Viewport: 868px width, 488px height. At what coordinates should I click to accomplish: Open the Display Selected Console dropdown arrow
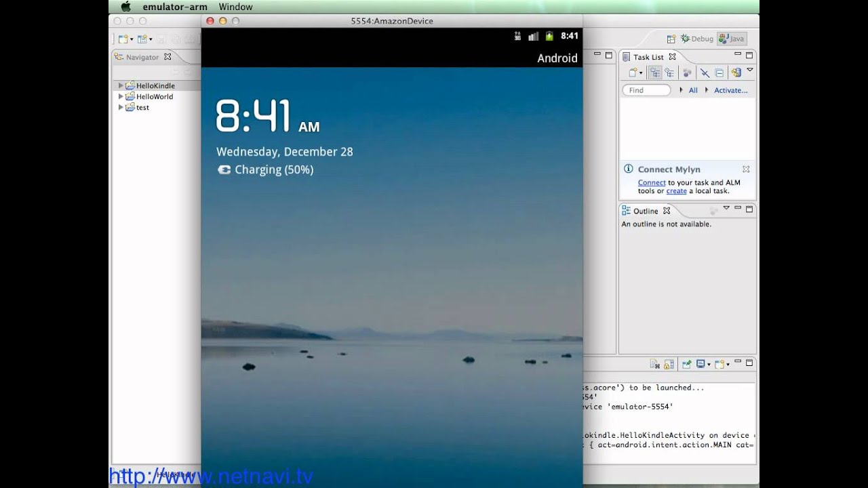709,365
